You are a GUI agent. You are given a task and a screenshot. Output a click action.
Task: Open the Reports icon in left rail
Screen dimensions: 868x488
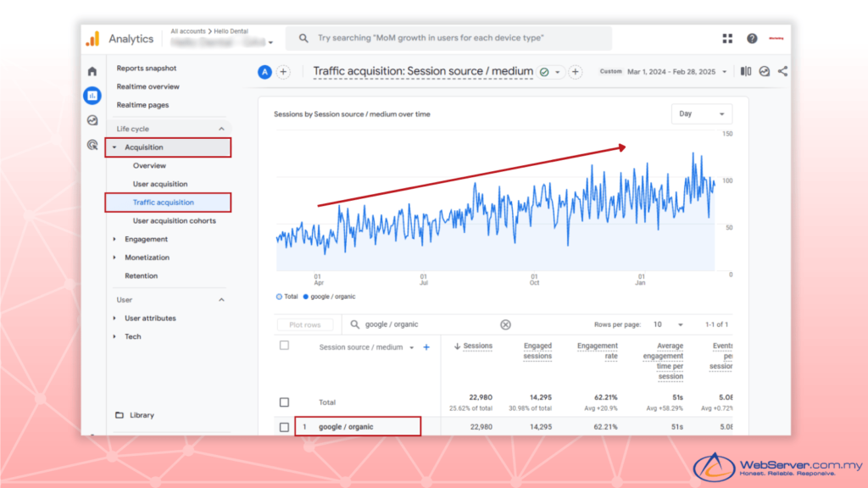[x=92, y=96]
